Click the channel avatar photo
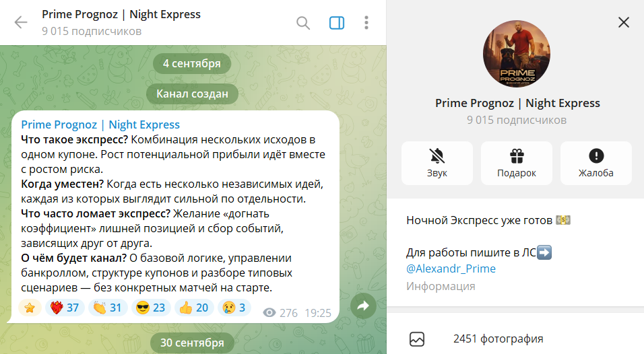 (517, 54)
